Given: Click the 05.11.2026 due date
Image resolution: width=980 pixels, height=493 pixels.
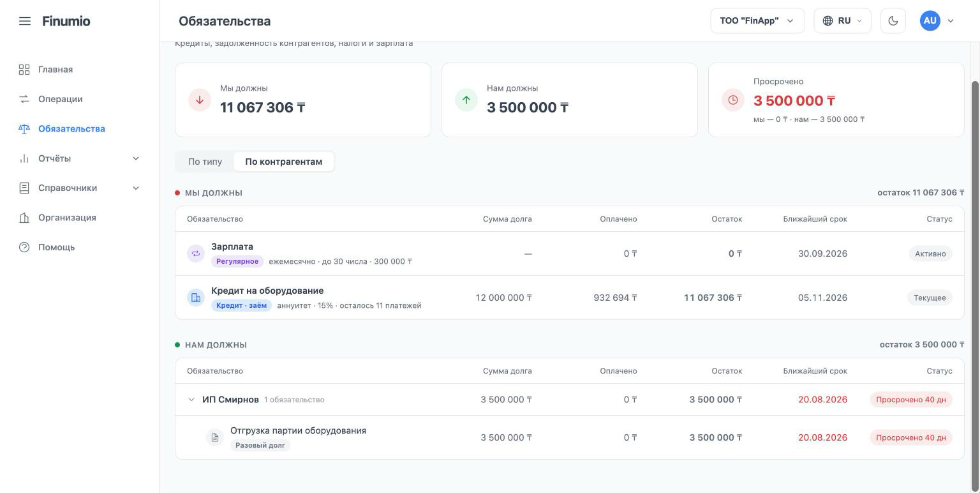Looking at the screenshot, I should point(822,298).
